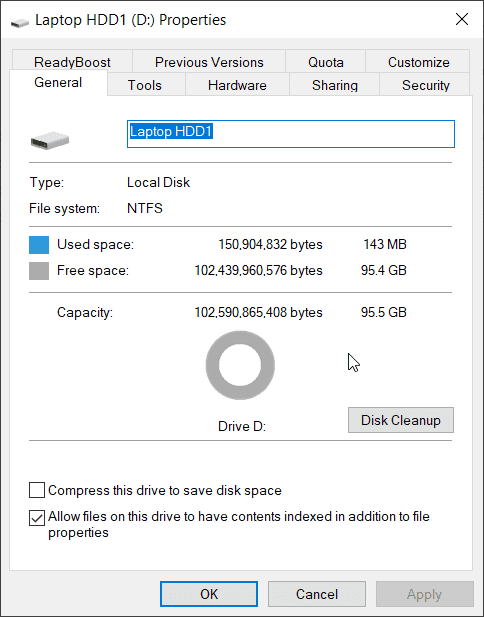Switch to the ReadyBoost tab
This screenshot has height=617, width=484.
(72, 62)
